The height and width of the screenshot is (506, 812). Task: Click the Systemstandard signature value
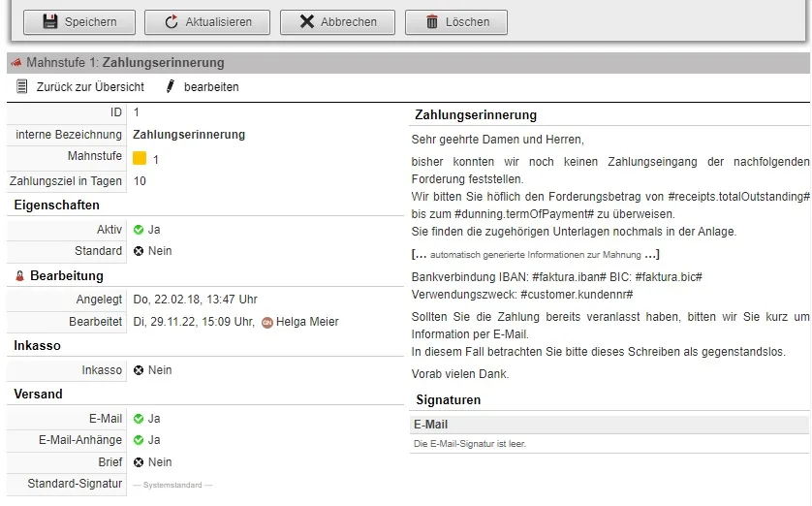[x=172, y=485]
